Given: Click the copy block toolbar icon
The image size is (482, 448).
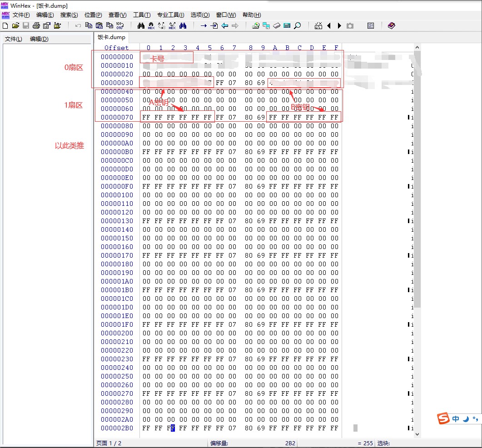Looking at the screenshot, I should pos(89,26).
